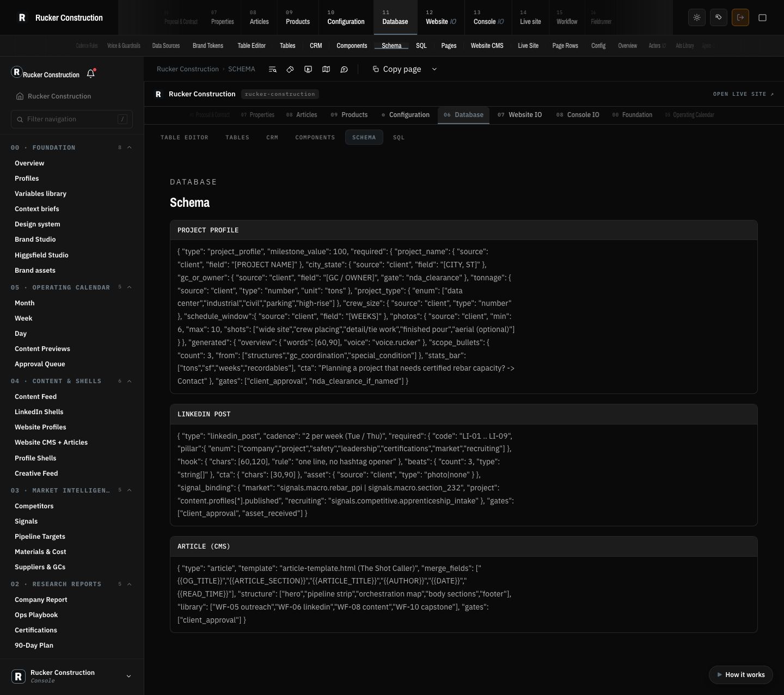This screenshot has width=784, height=695.
Task: Click the PROJECT PROFILE schema card header
Action: point(464,230)
